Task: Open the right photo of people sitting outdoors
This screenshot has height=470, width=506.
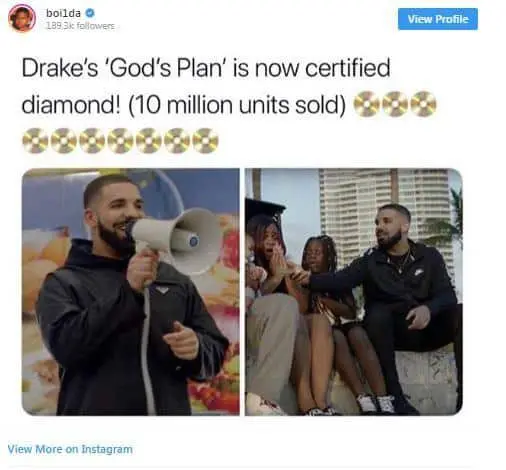Action: point(354,292)
